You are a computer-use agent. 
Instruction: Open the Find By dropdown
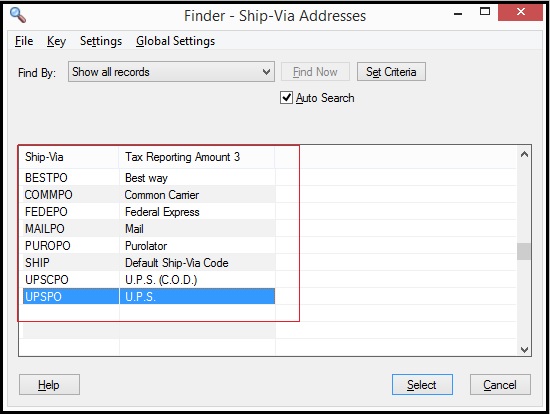coord(171,72)
